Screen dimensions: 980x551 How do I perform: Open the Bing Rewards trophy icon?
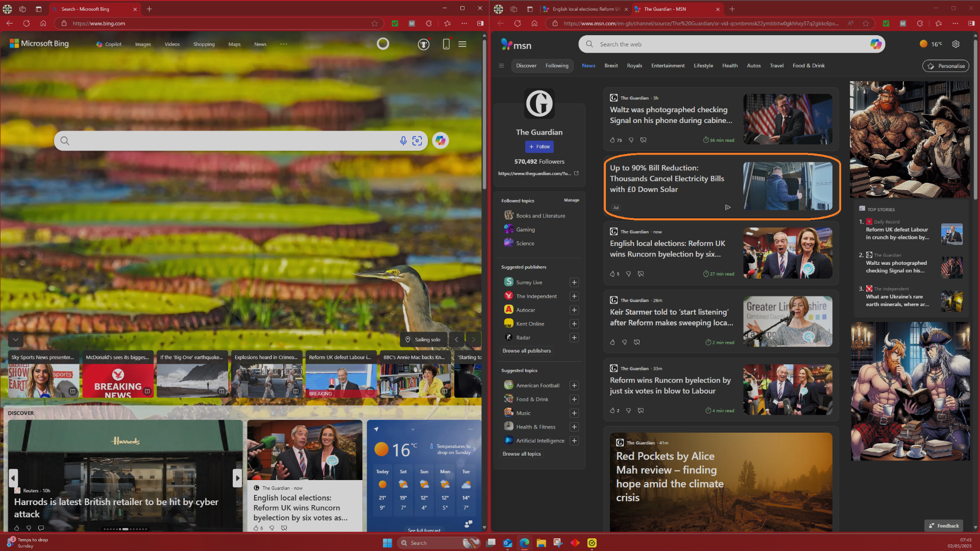[424, 44]
